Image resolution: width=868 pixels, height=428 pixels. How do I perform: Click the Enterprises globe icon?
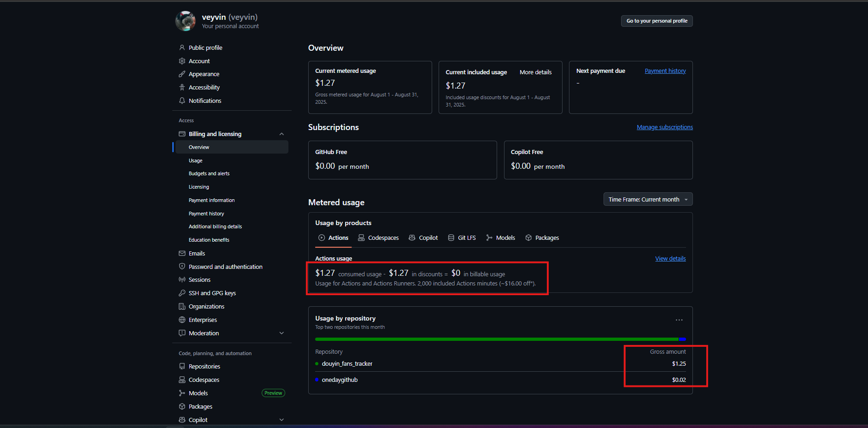[182, 320]
